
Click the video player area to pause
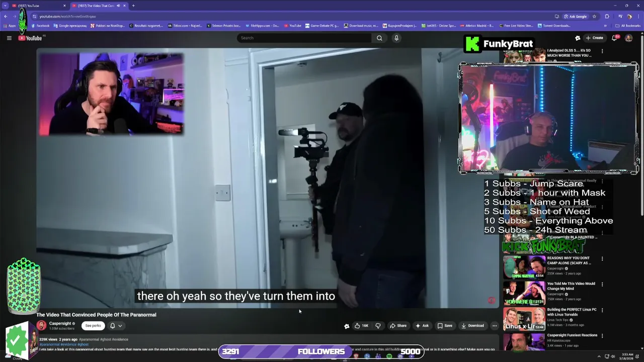coord(268,178)
